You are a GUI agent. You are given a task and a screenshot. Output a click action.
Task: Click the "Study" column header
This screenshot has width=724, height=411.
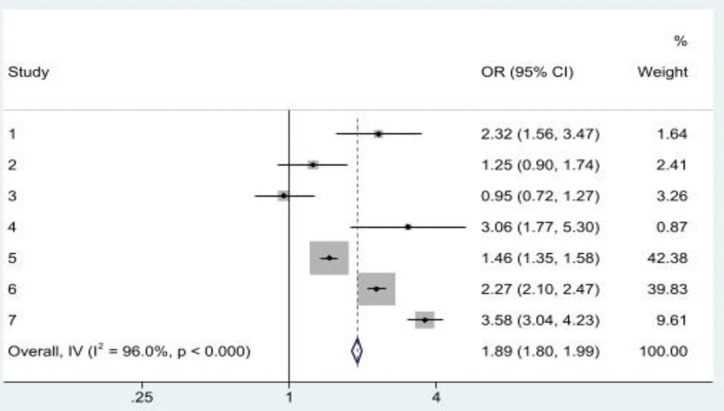pos(28,73)
